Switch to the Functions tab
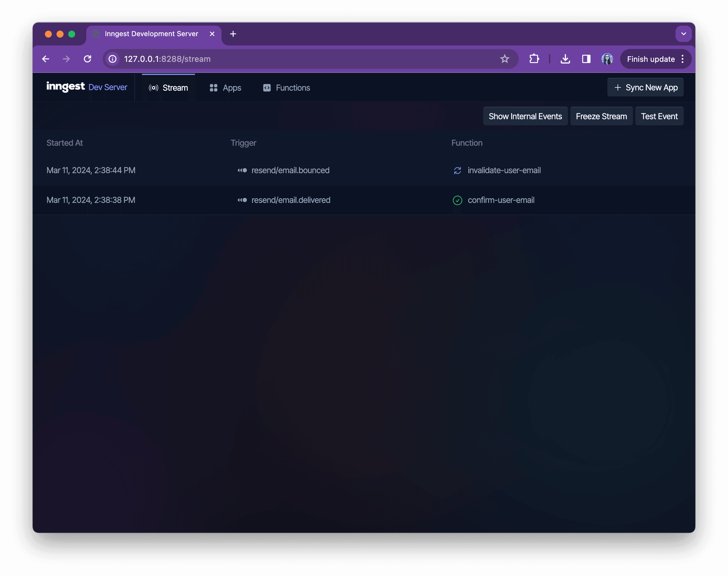Image resolution: width=728 pixels, height=576 pixels. click(292, 88)
